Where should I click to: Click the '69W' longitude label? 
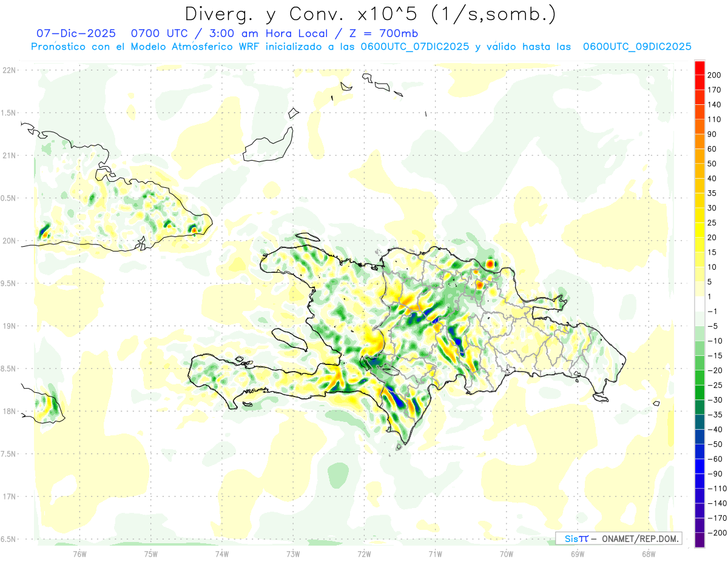coord(578,554)
